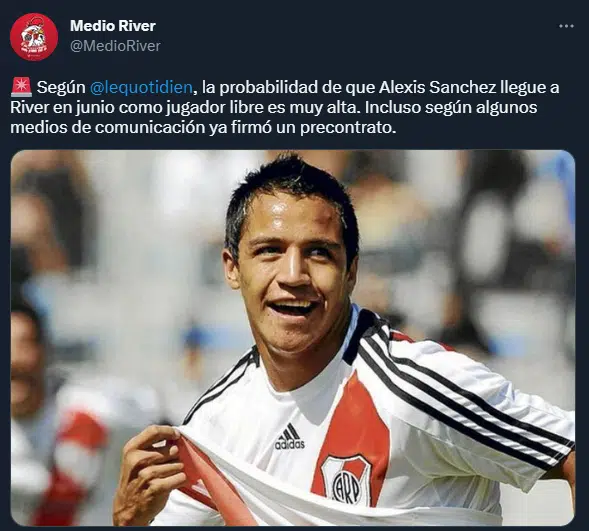Click the rooster mascot inside the avatar
Viewport: 589px width, 531px height.
coord(32,36)
